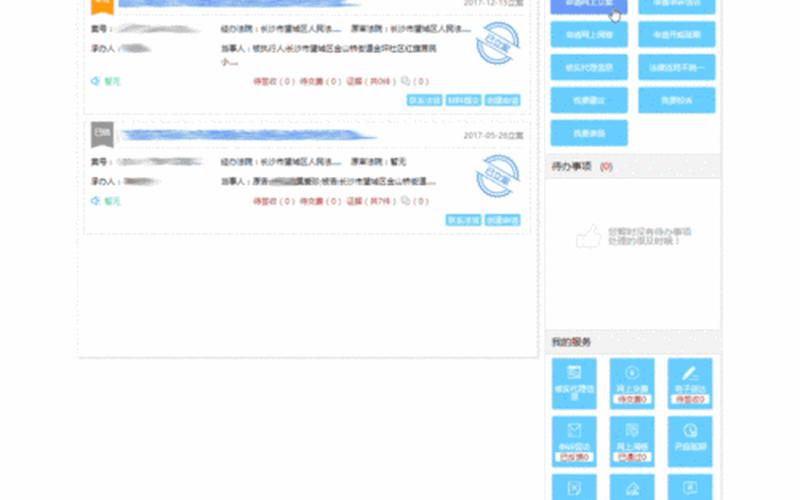800x500 pixels.
Task: Open the play-document icon tile in bottom row
Action: (x=574, y=487)
